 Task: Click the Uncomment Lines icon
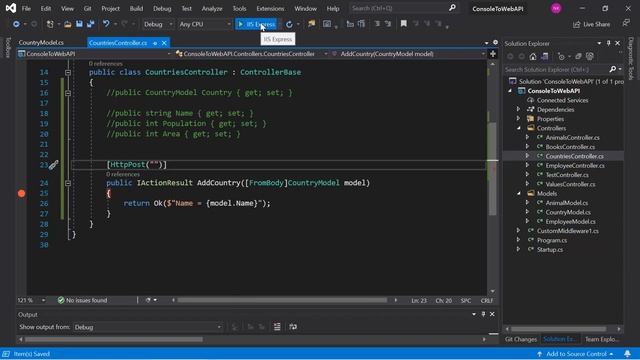point(388,24)
